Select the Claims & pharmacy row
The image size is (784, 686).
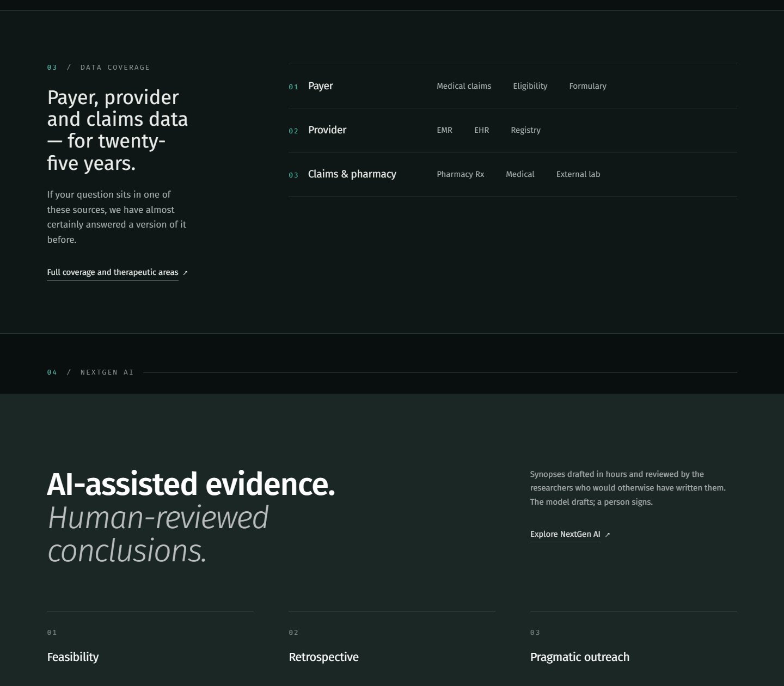pyautogui.click(x=513, y=174)
